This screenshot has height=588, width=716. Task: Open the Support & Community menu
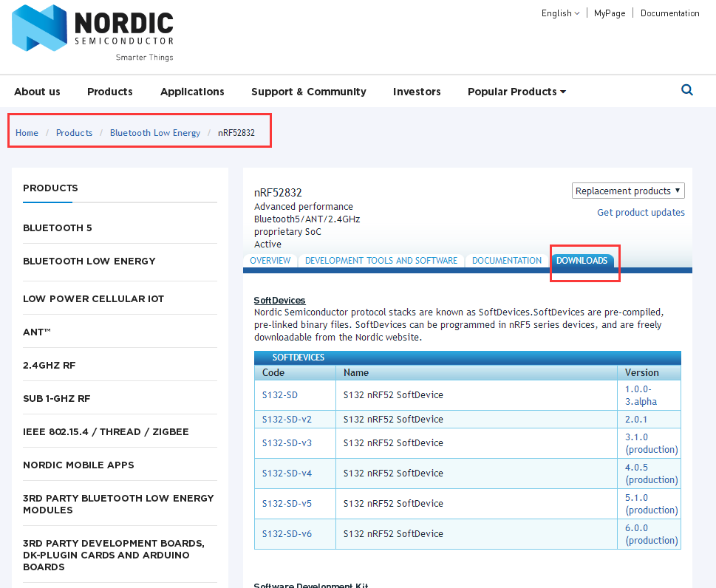tap(309, 92)
